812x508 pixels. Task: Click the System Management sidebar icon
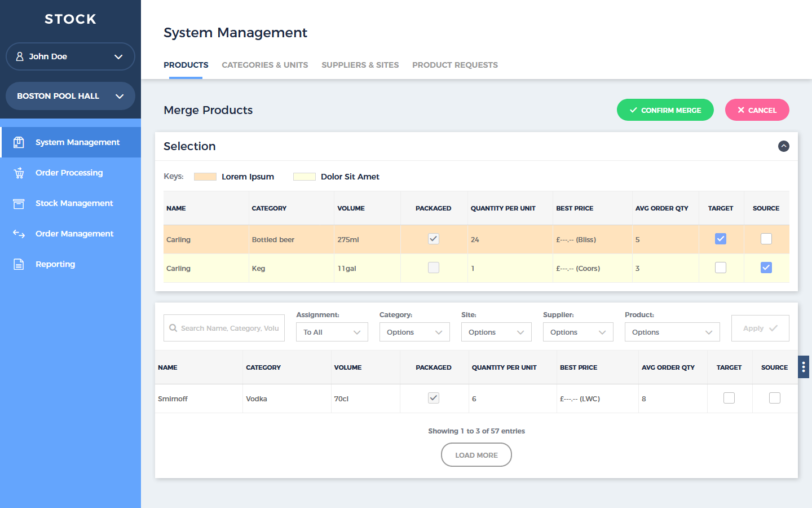point(19,142)
